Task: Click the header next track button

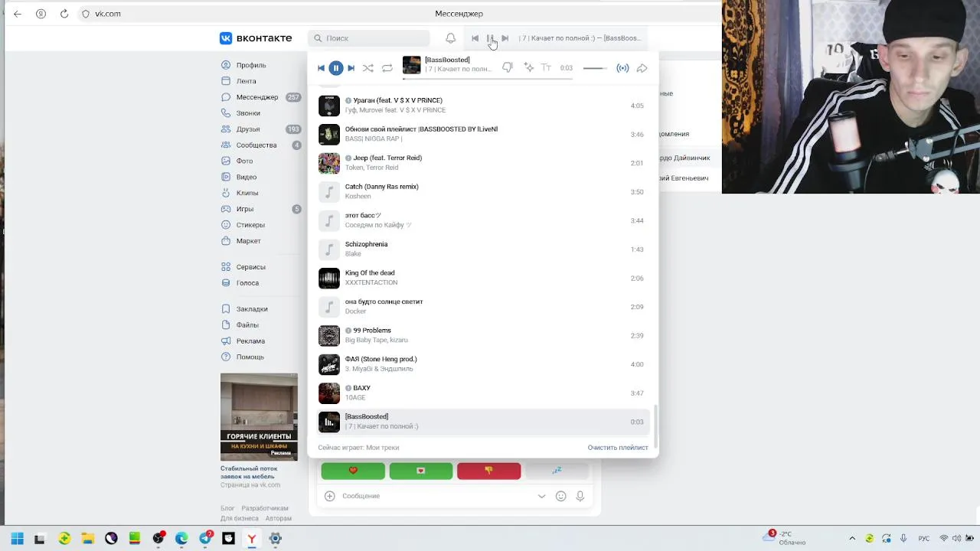Action: [505, 38]
